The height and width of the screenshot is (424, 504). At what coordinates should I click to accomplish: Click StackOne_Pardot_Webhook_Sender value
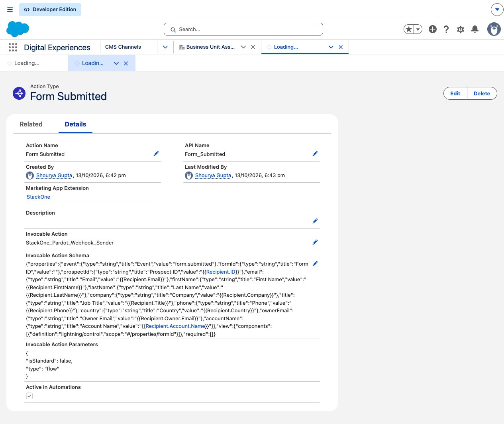point(70,243)
